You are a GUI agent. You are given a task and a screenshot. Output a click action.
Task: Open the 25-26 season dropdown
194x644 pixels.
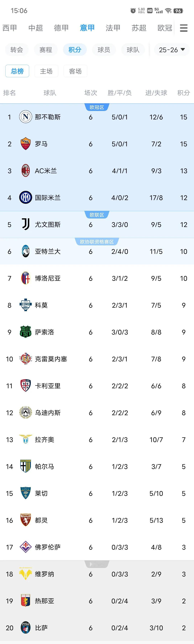click(x=172, y=50)
